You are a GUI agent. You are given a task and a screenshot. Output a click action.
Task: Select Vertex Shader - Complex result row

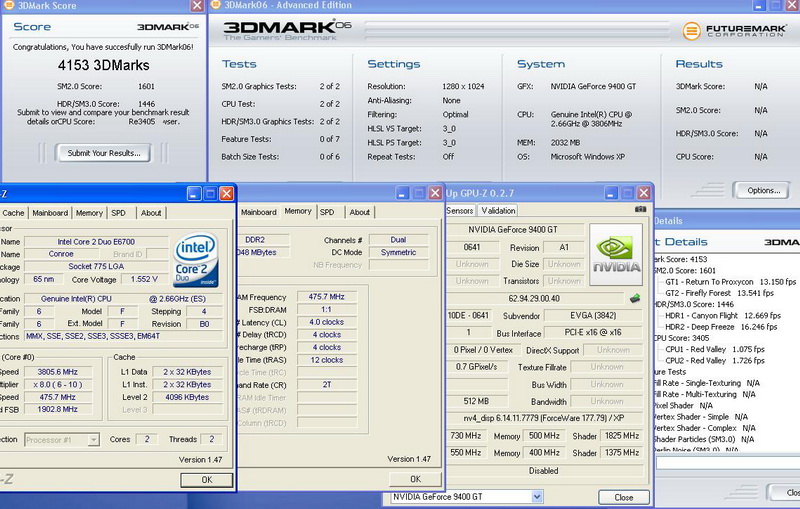(705, 428)
